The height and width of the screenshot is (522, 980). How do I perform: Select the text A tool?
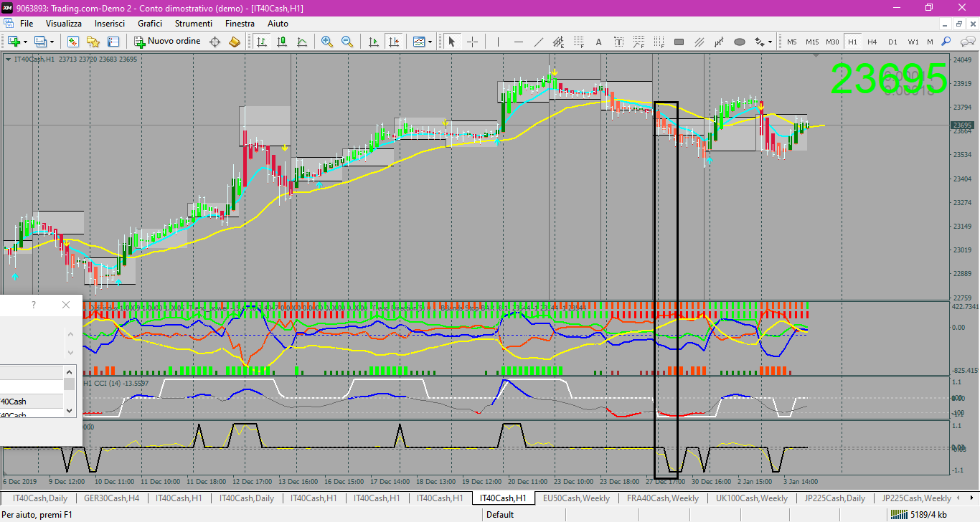599,42
